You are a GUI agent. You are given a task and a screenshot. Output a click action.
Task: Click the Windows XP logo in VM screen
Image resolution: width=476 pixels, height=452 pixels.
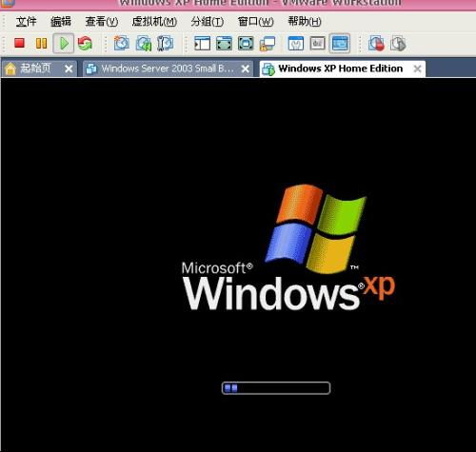pyautogui.click(x=288, y=247)
